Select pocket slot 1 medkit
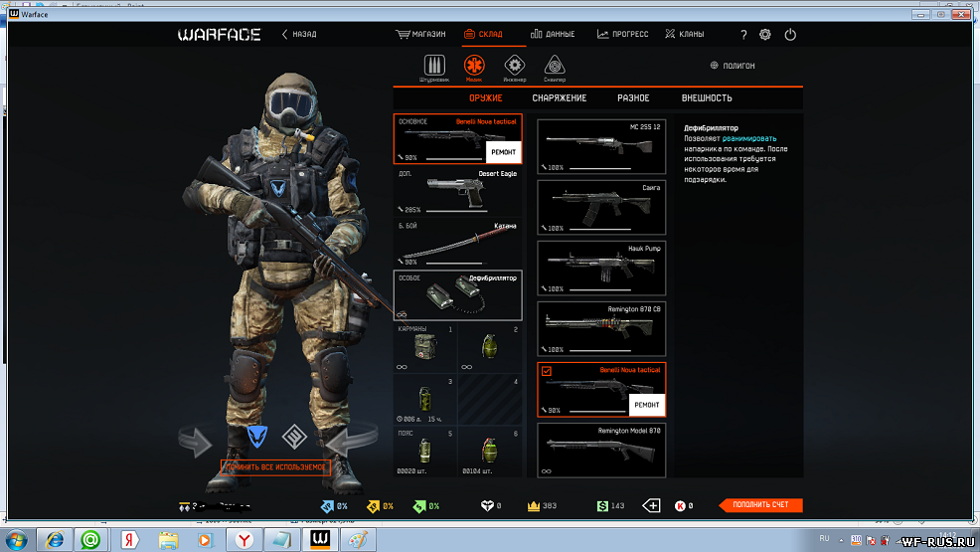The height and width of the screenshot is (552, 980). coord(425,347)
